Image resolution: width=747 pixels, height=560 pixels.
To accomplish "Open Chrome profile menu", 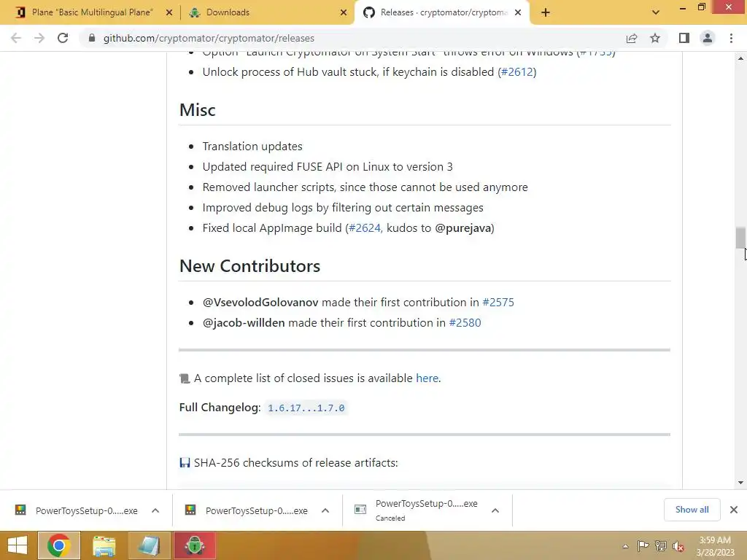I will [708, 38].
